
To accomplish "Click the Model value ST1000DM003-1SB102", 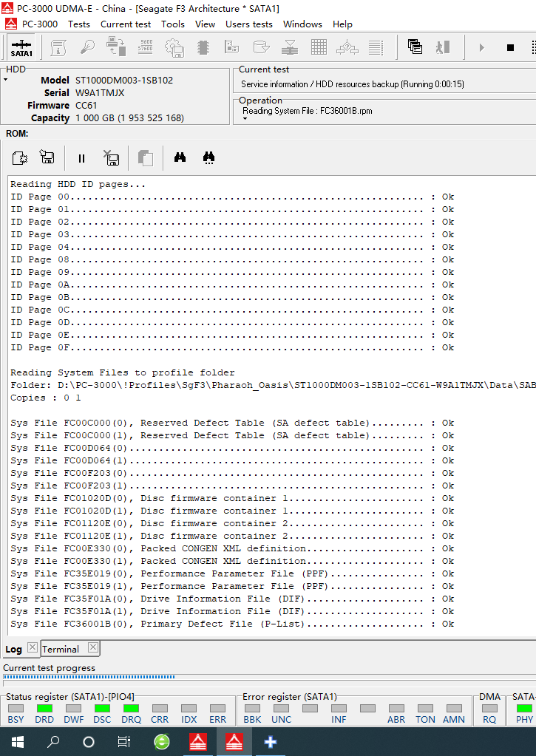I will coord(124,80).
